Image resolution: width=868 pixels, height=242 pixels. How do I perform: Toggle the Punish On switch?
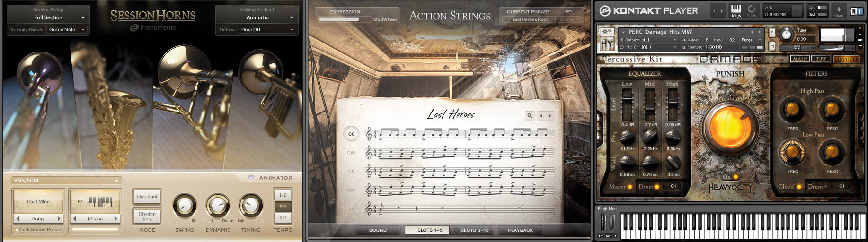(730, 177)
